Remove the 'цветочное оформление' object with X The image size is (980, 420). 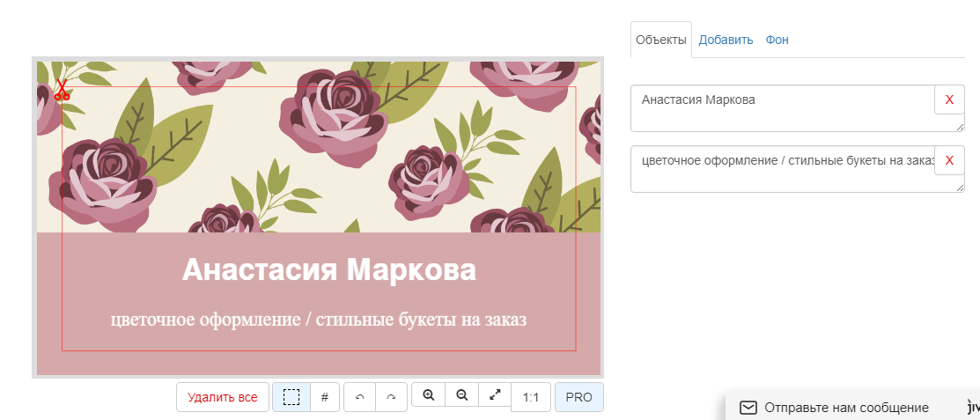pos(949,161)
